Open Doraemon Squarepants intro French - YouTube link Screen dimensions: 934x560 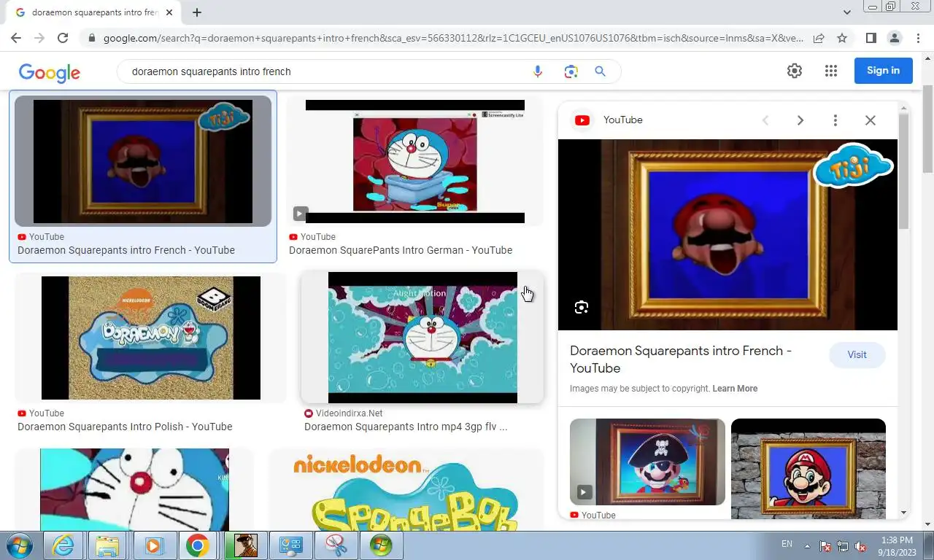(x=126, y=250)
